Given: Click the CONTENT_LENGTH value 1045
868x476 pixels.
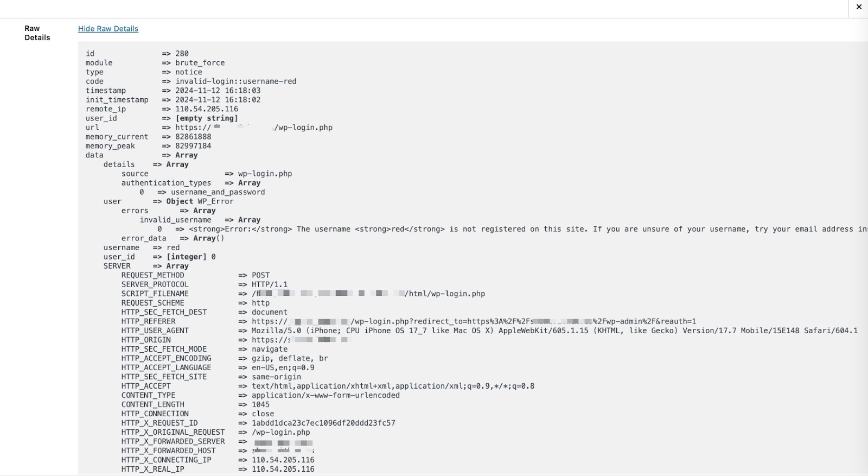Looking at the screenshot, I should click(x=260, y=404).
